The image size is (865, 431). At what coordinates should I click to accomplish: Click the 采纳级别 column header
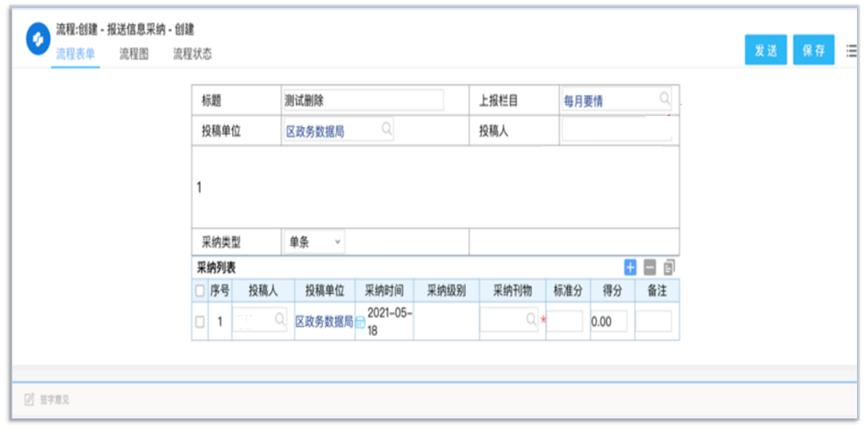[446, 291]
